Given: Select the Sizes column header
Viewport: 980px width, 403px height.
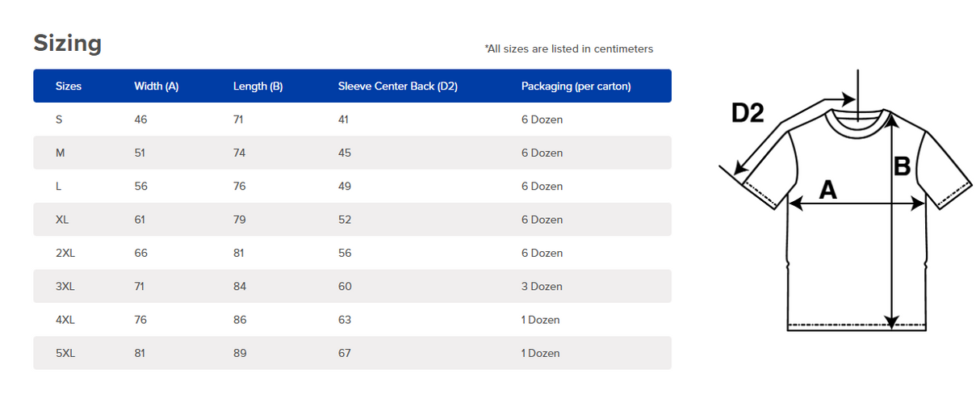Looking at the screenshot, I should click(x=69, y=86).
